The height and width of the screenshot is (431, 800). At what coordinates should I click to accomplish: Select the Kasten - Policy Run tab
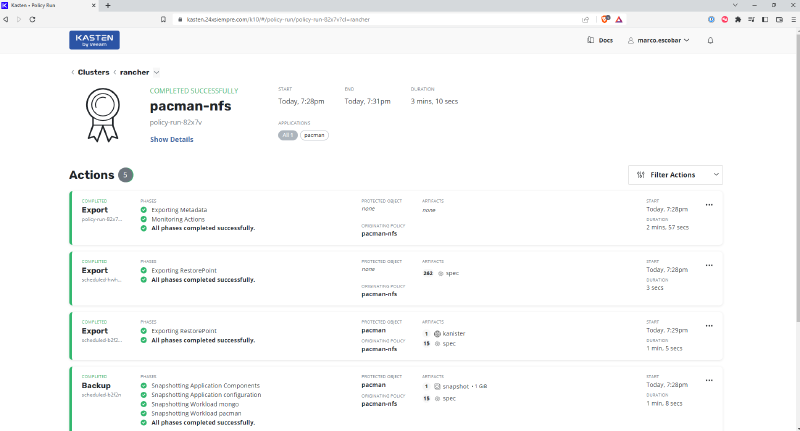pos(48,5)
